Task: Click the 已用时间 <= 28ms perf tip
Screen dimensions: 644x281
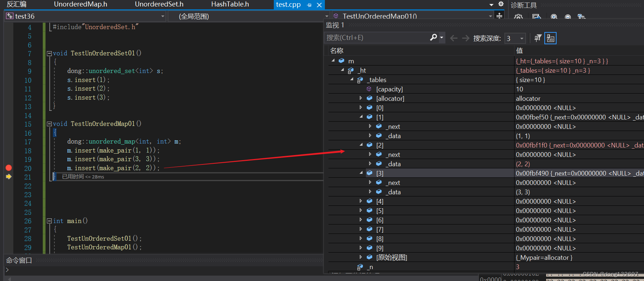Action: coord(83,177)
